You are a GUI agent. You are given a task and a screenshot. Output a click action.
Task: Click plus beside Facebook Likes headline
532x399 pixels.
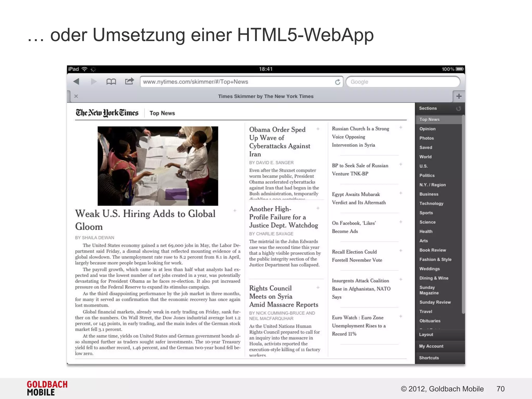point(401,222)
